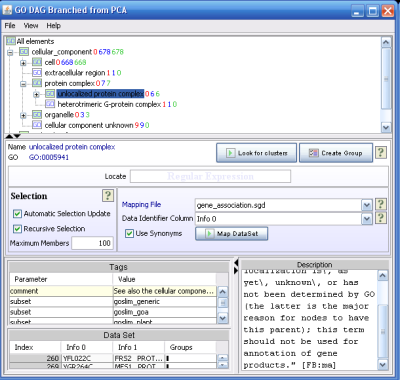Open help icon next to Create Group
400x380 pixels.
pyautogui.click(x=381, y=153)
